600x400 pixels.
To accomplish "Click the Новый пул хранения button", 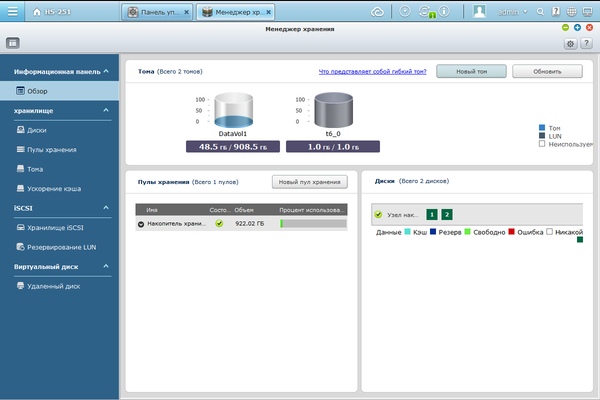I will click(x=310, y=182).
